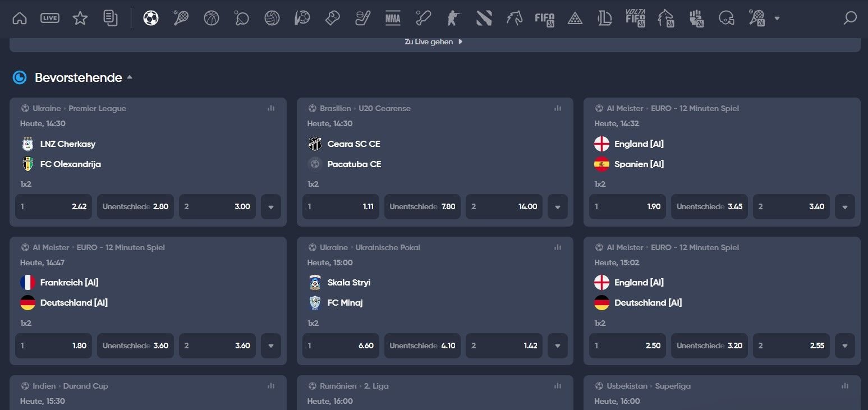Select the Tennis racket sport icon
868x410 pixels.
(181, 19)
